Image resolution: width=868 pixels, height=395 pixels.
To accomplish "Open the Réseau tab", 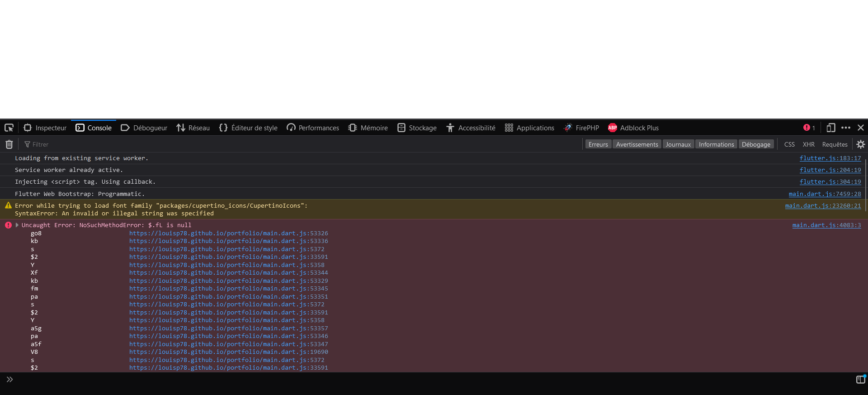I will pos(193,128).
